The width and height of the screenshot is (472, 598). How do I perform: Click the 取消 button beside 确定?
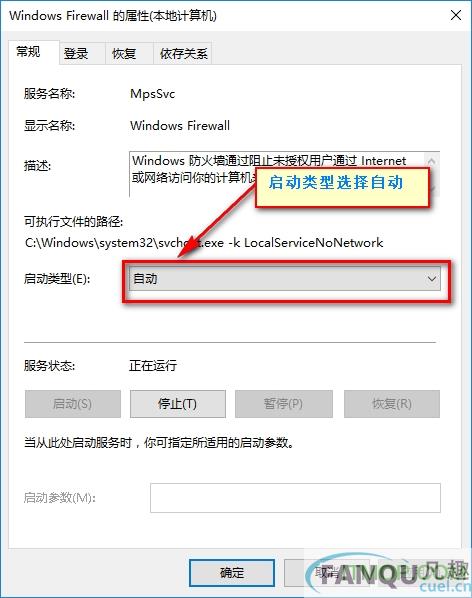326,572
